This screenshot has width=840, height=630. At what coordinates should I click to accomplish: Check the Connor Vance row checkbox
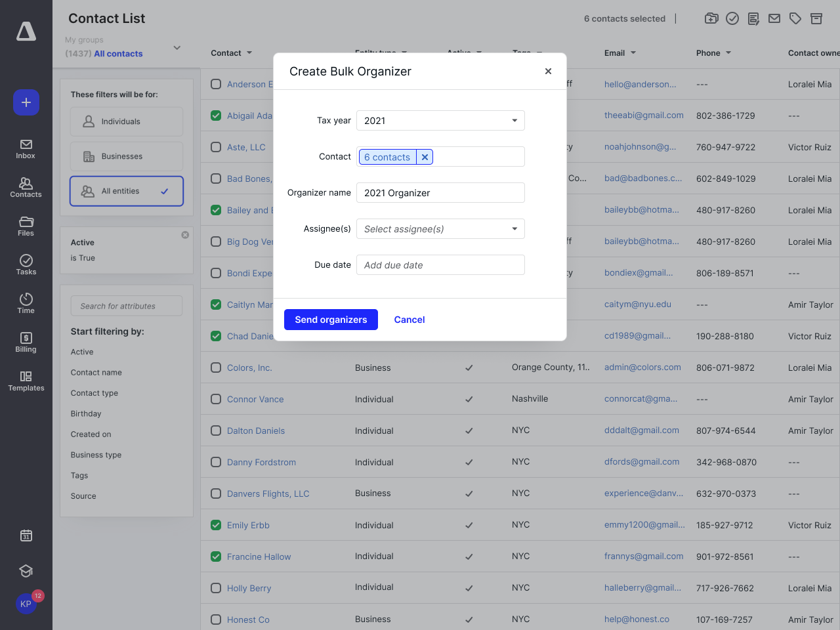(216, 399)
